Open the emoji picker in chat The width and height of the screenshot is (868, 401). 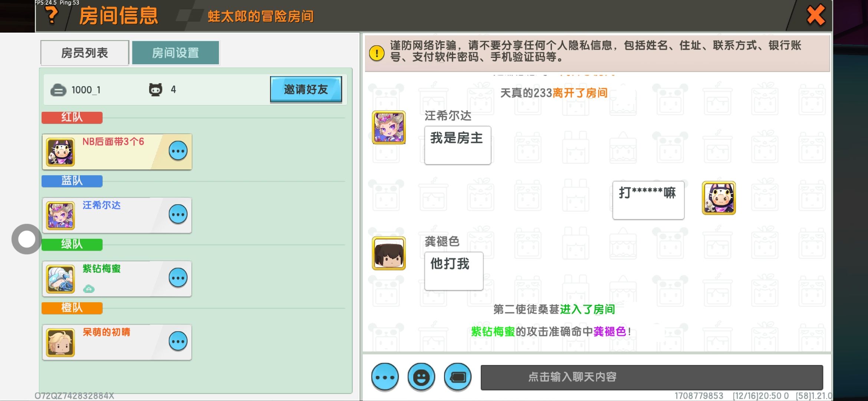[x=421, y=377]
